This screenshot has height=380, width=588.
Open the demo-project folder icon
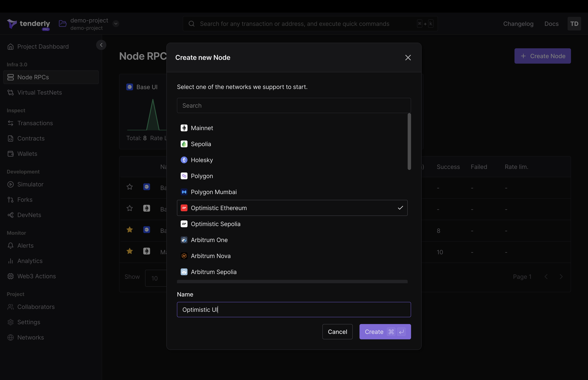[x=63, y=24]
